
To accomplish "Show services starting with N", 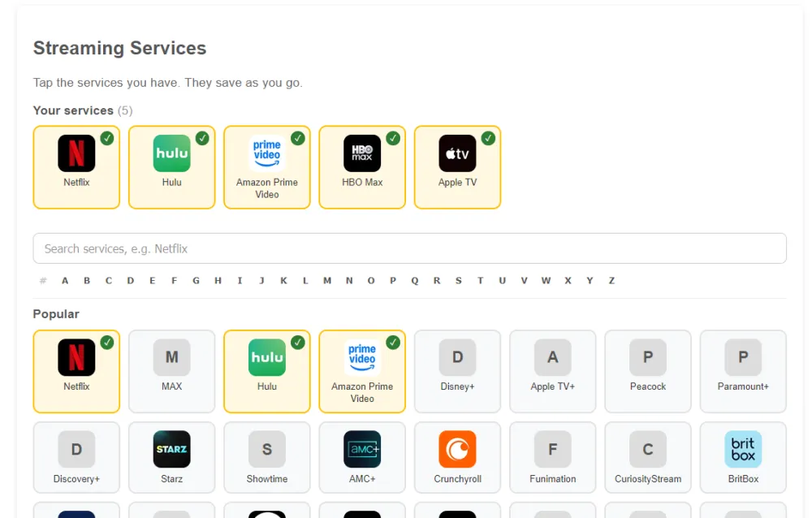I will coord(349,280).
